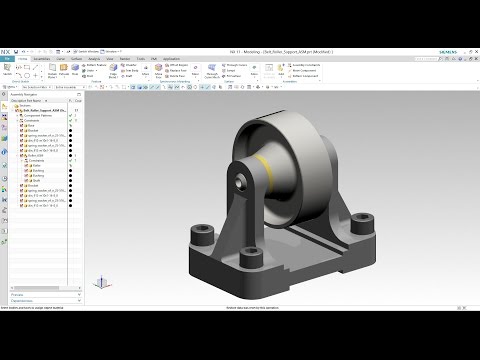Image resolution: width=480 pixels, height=360 pixels.
Task: Click the Offset Region command
Action: 177,65
